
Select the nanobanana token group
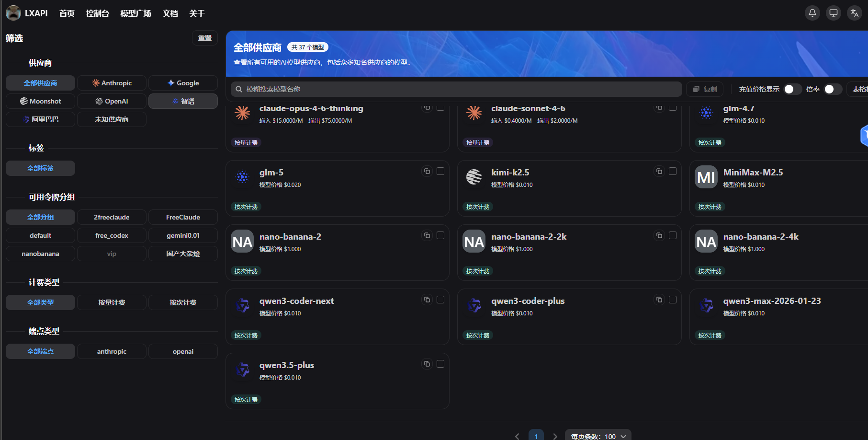pos(40,254)
